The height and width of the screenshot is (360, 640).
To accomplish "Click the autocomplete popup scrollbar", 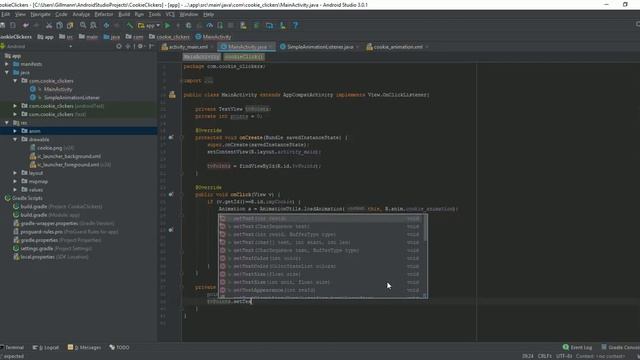I will click(426, 229).
